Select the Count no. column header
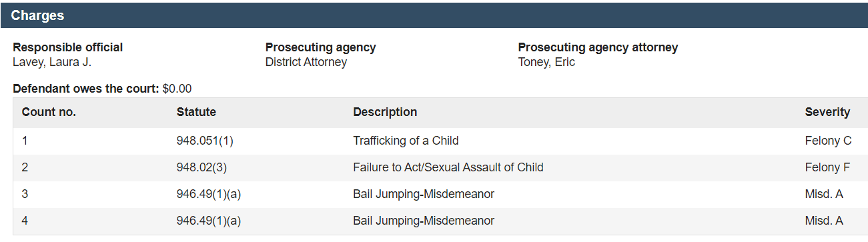This screenshot has height=242, width=868. point(49,112)
